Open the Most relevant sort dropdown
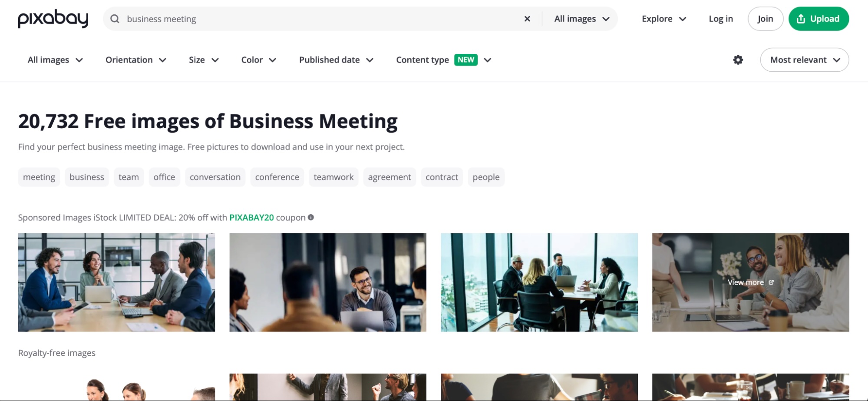 click(804, 60)
